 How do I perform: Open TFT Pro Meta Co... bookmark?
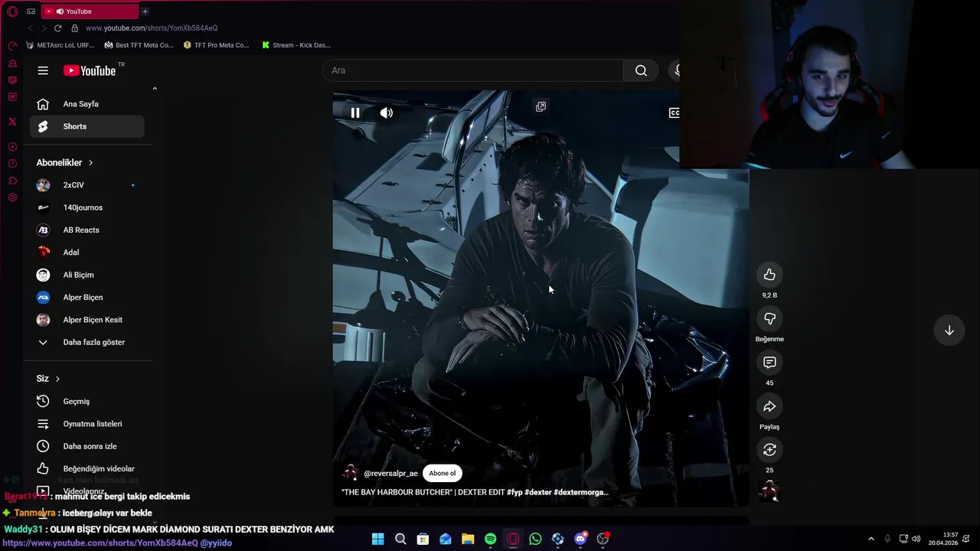coord(217,45)
